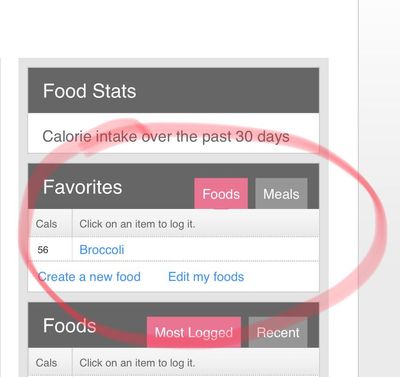The height and width of the screenshot is (377, 400).
Task: Switch to the Recent foods tab
Action: click(x=278, y=332)
